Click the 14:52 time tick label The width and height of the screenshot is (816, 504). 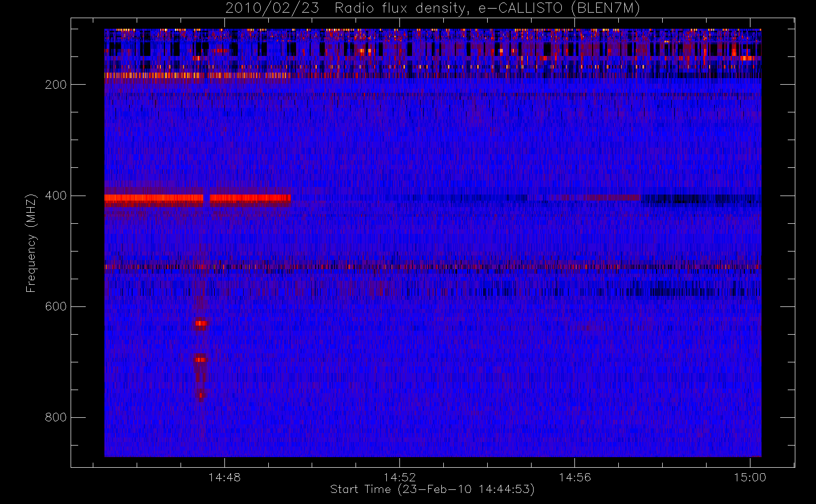click(399, 477)
